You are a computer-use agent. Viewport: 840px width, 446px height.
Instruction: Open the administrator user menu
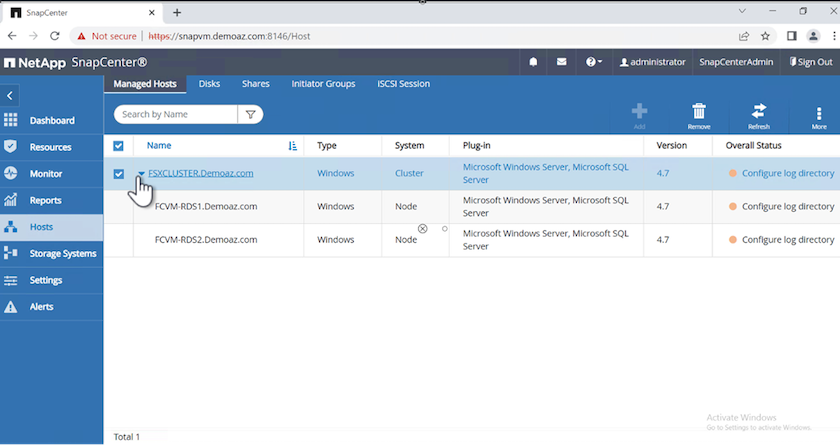(x=652, y=62)
